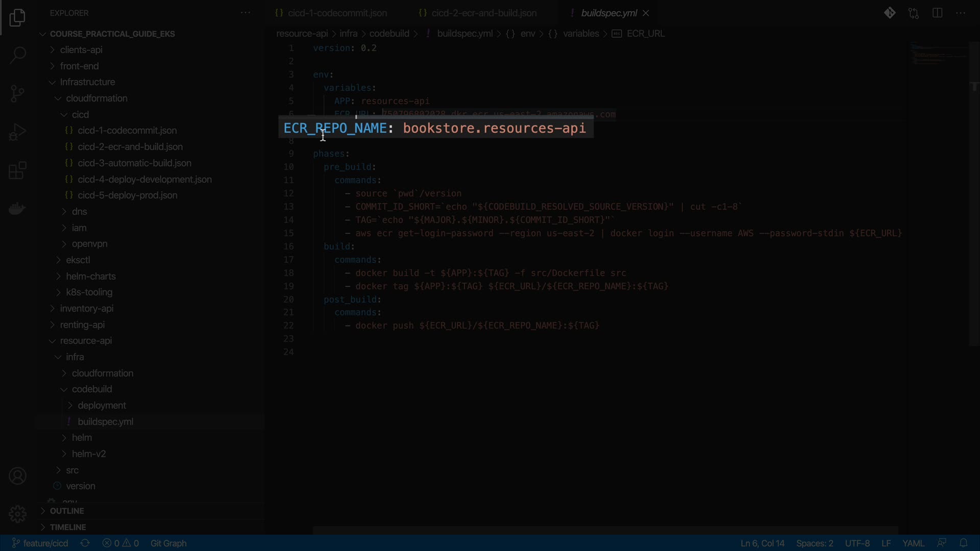The height and width of the screenshot is (551, 980).
Task: Expand the TIMELINE section
Action: 67,528
